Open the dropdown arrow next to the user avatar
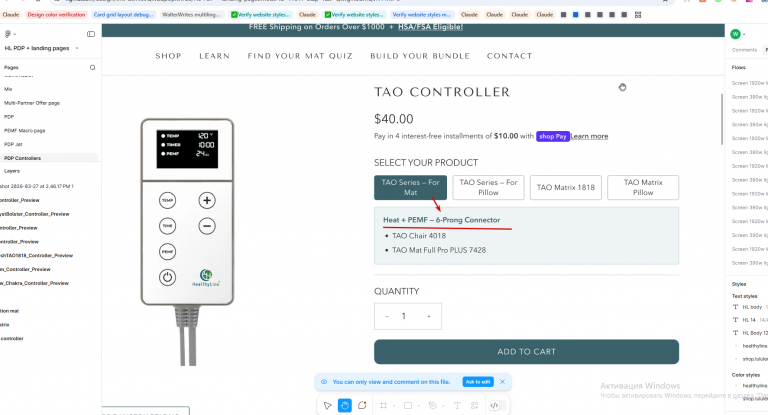Viewport: 768px width, 415px height. (744, 34)
